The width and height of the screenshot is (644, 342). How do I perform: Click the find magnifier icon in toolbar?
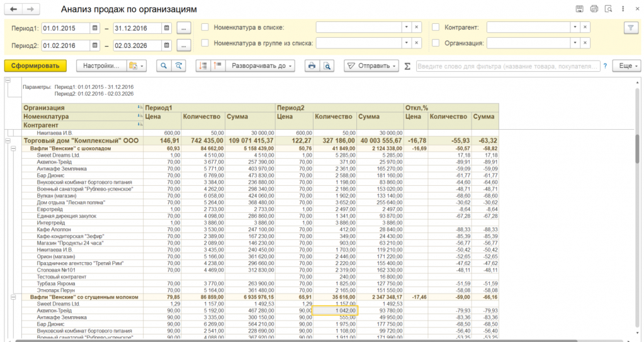[x=164, y=66]
